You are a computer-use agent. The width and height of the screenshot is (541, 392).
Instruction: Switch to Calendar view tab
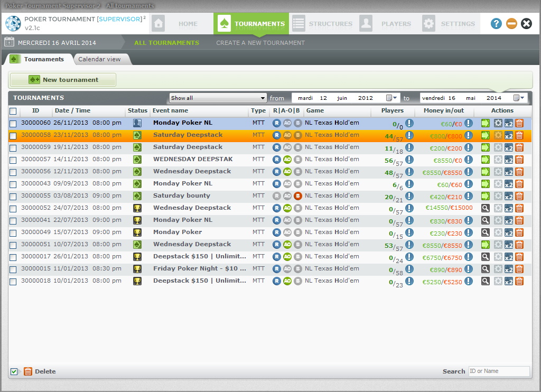[99, 59]
